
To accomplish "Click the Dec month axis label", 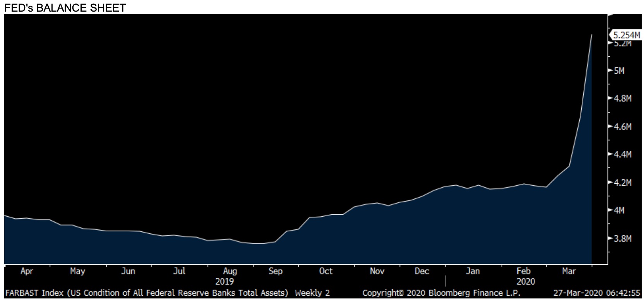I will (422, 271).
